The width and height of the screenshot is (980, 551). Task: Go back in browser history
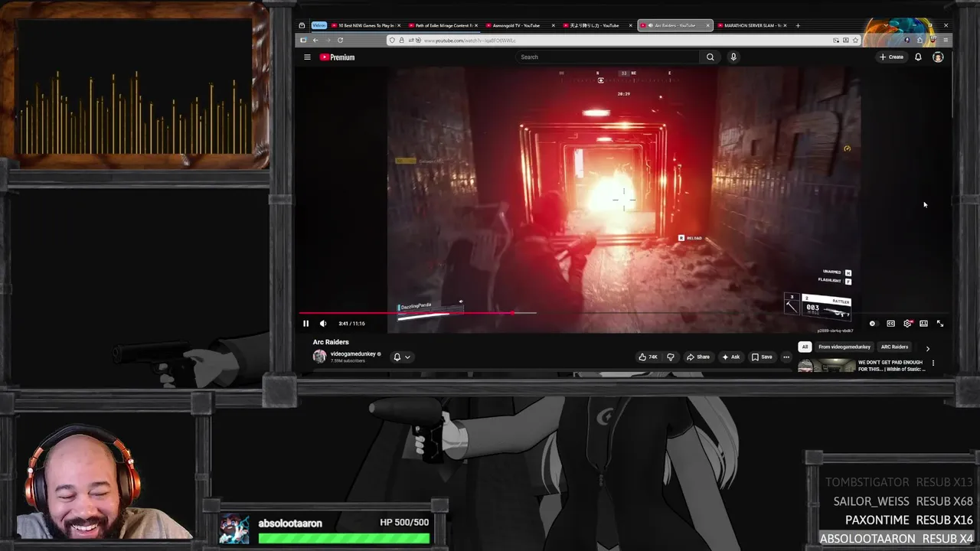pyautogui.click(x=315, y=40)
